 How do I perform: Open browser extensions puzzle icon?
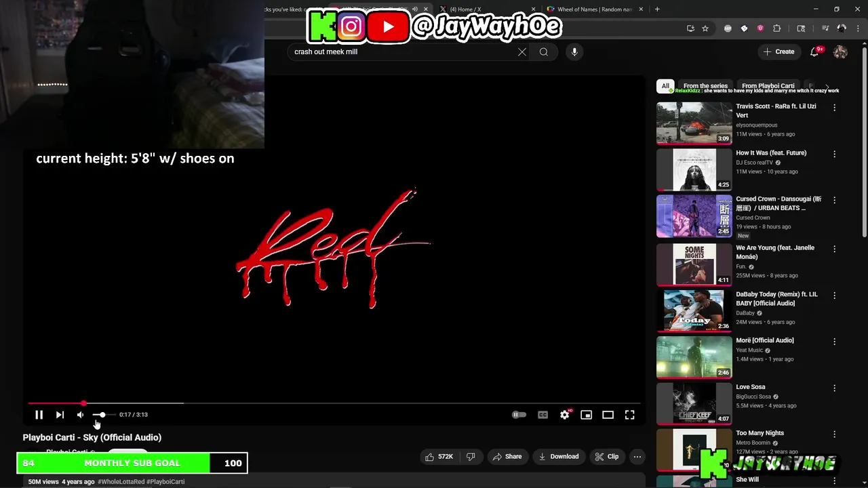[x=777, y=28]
